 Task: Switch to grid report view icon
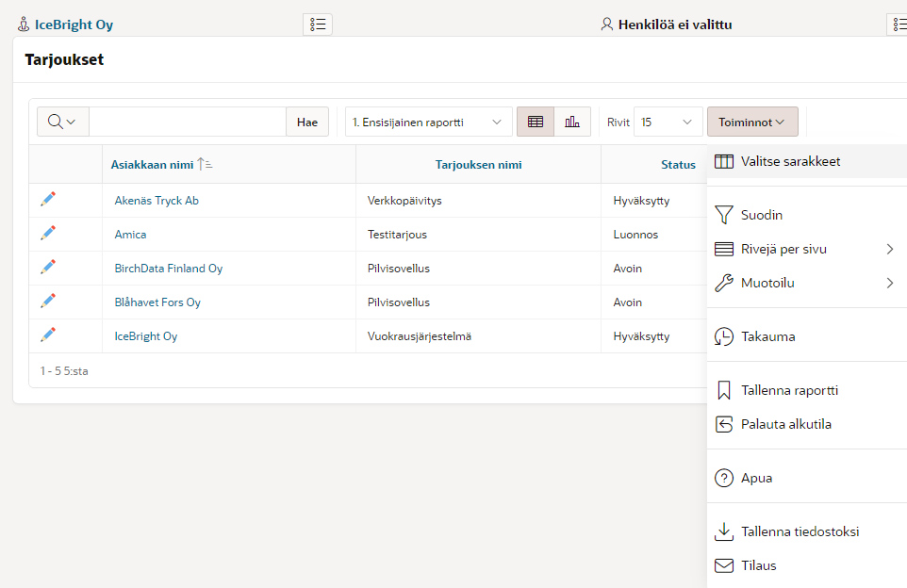tap(536, 122)
